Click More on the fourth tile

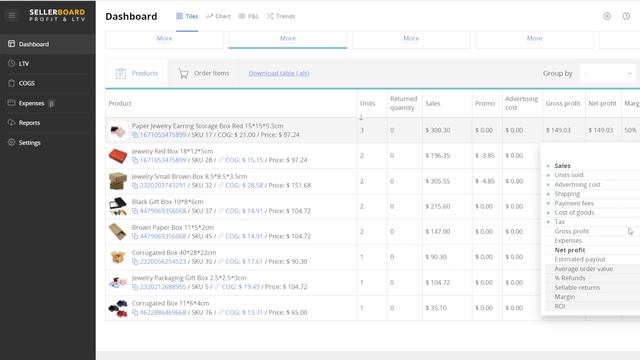(x=535, y=38)
